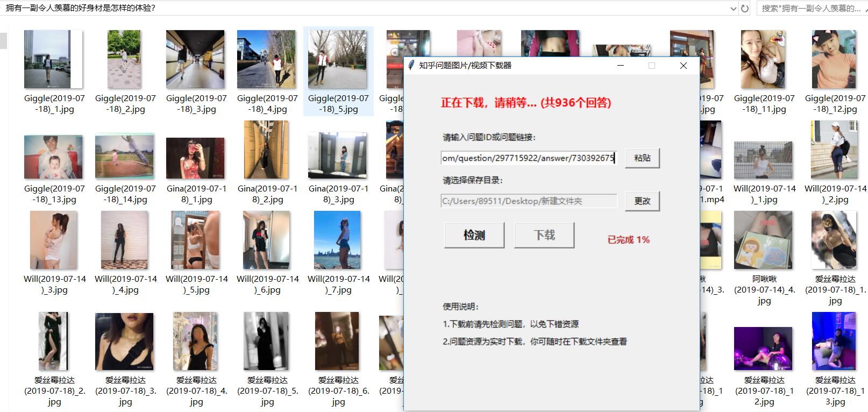Click the Explorer address path text

pyautogui.click(x=81, y=8)
